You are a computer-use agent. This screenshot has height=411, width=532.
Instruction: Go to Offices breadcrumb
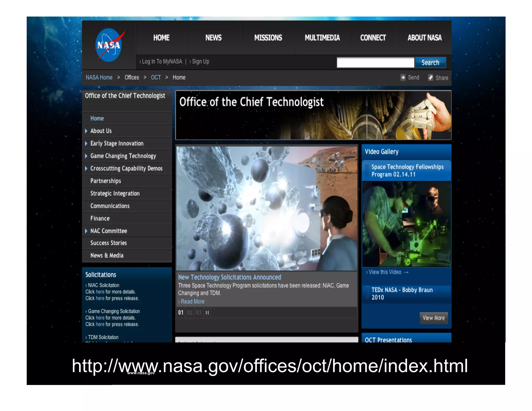(x=132, y=77)
